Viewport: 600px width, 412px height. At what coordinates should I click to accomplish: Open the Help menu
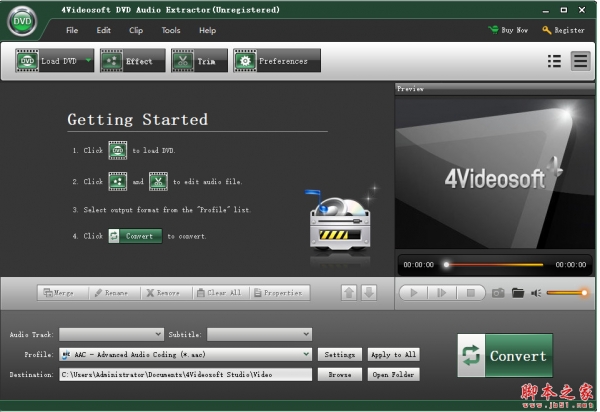point(207,30)
